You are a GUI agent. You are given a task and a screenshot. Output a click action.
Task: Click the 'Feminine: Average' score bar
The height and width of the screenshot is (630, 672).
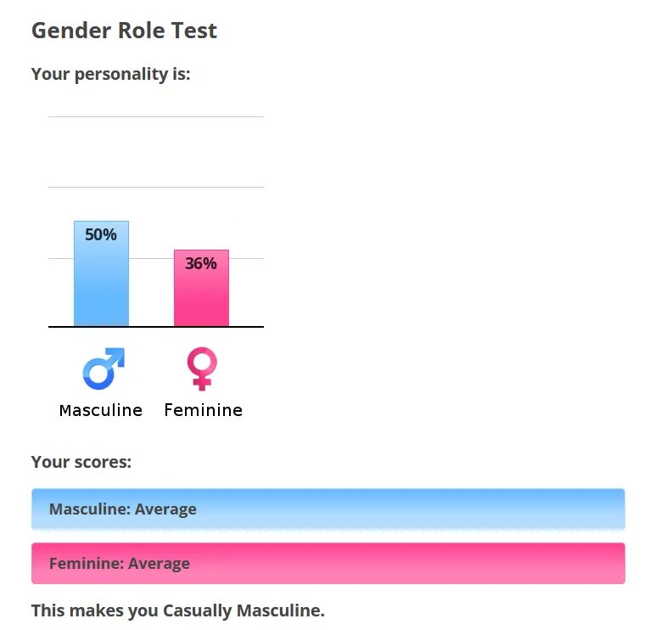click(x=328, y=564)
